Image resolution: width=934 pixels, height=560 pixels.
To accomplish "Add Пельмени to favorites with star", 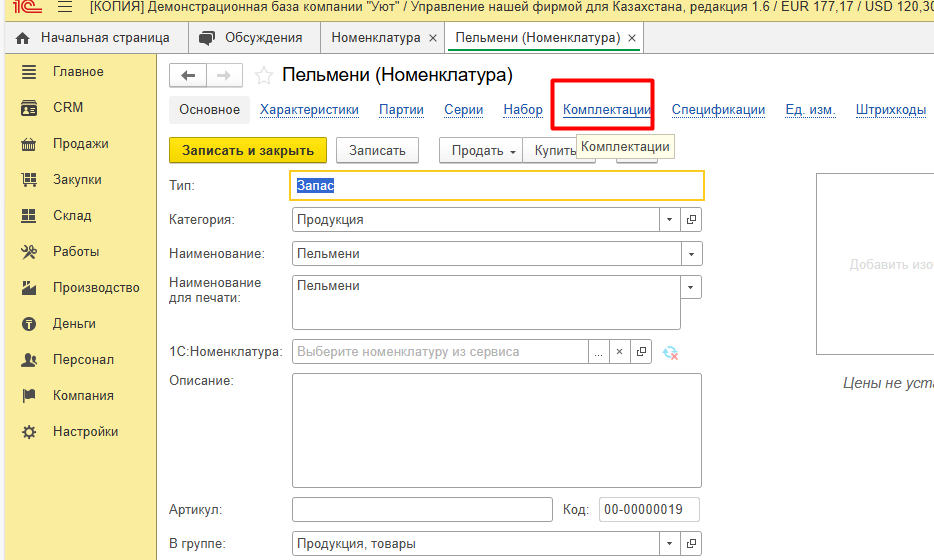I will coord(264,76).
